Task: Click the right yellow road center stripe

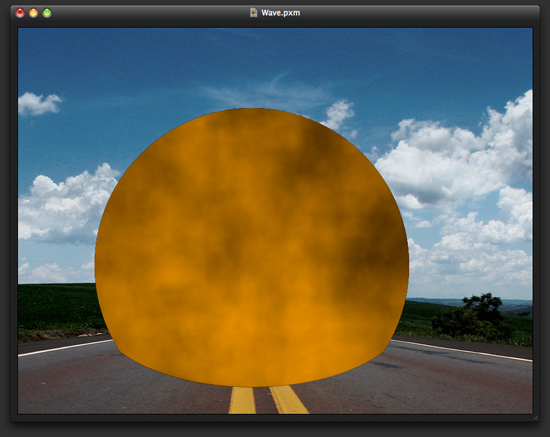Action: click(289, 400)
